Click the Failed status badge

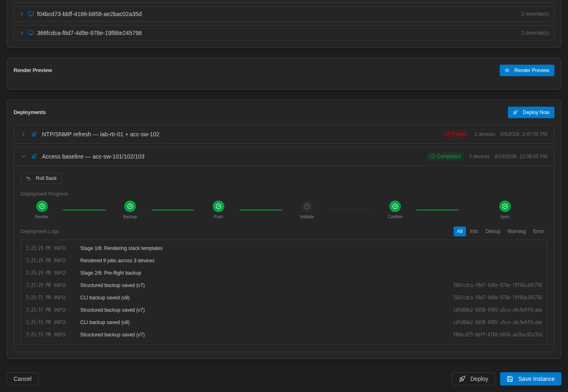(x=456, y=134)
